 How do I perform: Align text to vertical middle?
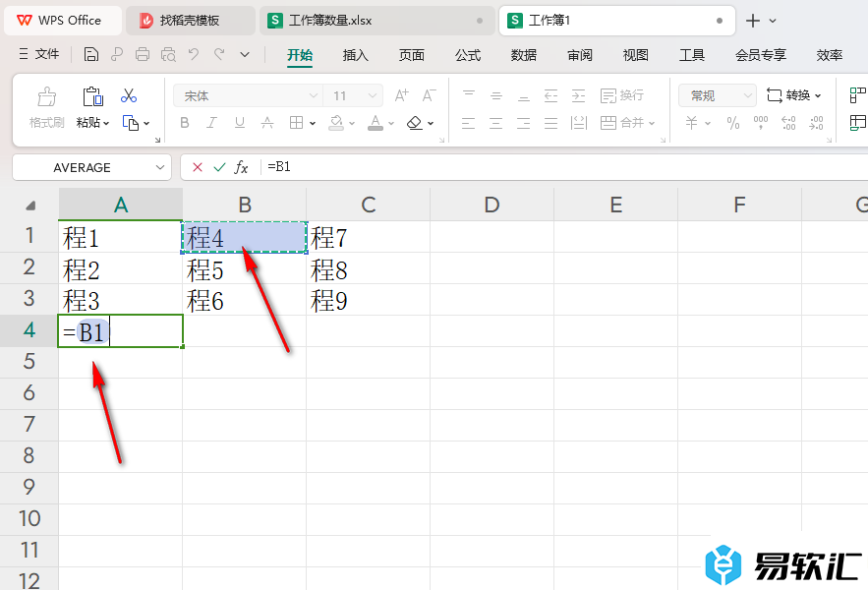click(x=496, y=95)
